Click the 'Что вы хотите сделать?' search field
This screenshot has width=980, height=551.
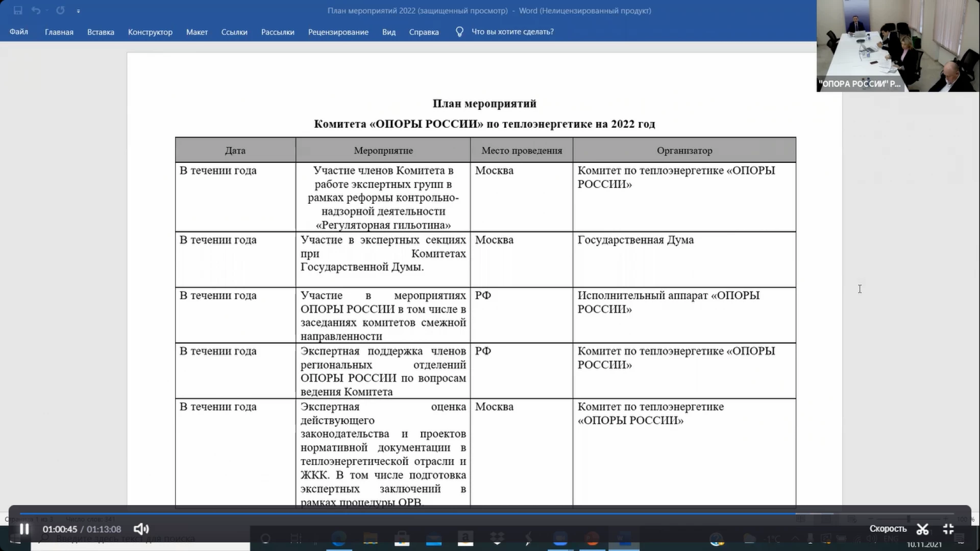coord(512,32)
